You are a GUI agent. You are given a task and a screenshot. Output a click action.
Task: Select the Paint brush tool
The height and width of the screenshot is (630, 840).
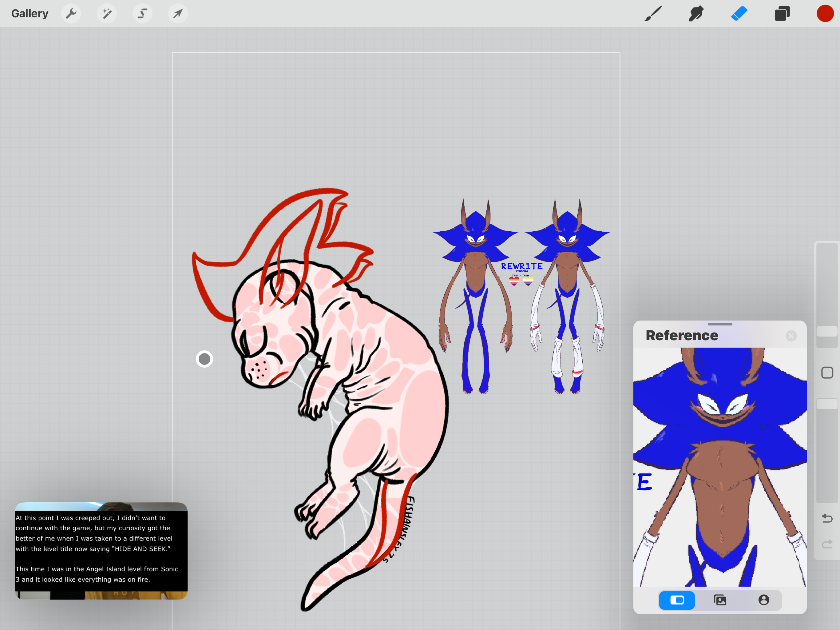tap(653, 14)
